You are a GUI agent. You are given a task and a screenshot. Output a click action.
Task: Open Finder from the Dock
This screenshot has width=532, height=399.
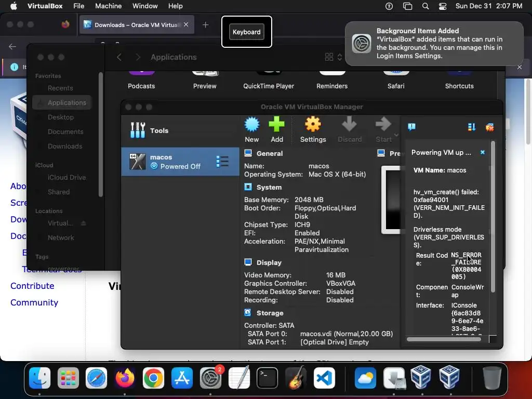[39, 378]
